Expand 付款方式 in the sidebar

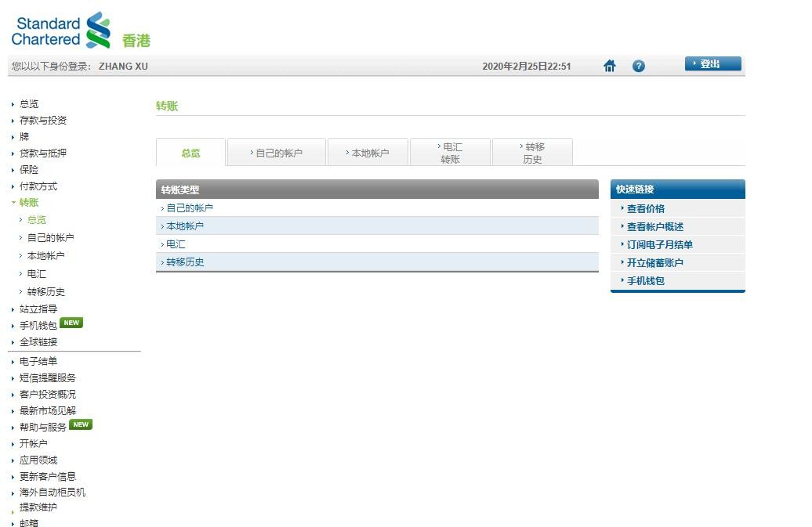pos(38,186)
